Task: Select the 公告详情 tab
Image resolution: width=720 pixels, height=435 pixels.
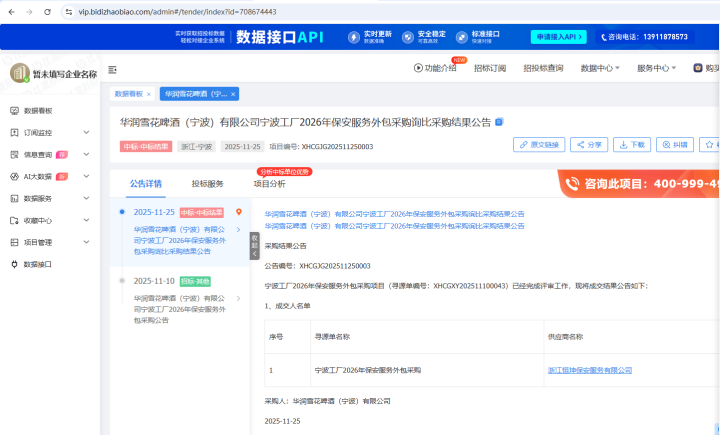Action: (x=146, y=184)
